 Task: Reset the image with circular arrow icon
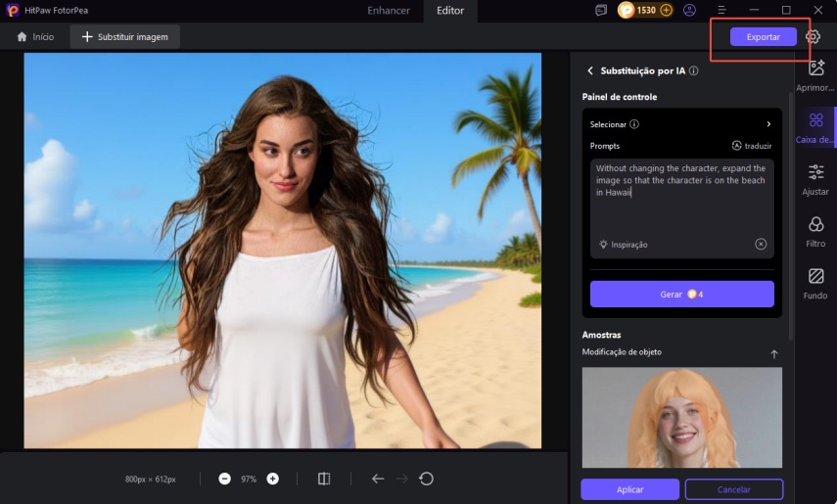click(426, 479)
